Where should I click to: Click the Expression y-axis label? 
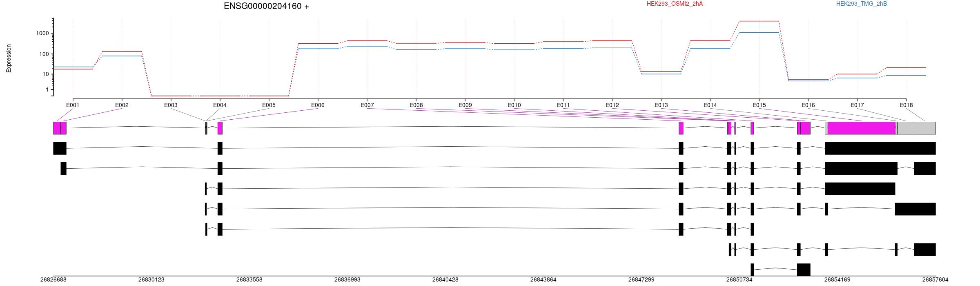tap(9, 58)
